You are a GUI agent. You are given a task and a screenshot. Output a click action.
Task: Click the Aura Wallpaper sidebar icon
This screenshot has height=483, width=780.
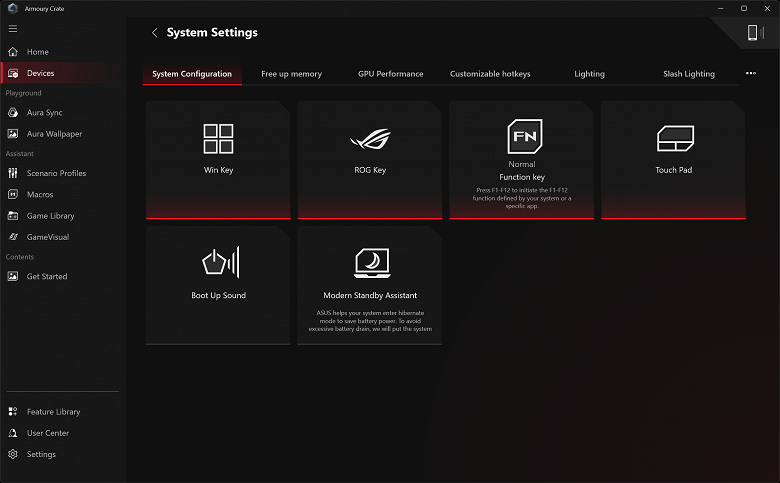coord(13,134)
